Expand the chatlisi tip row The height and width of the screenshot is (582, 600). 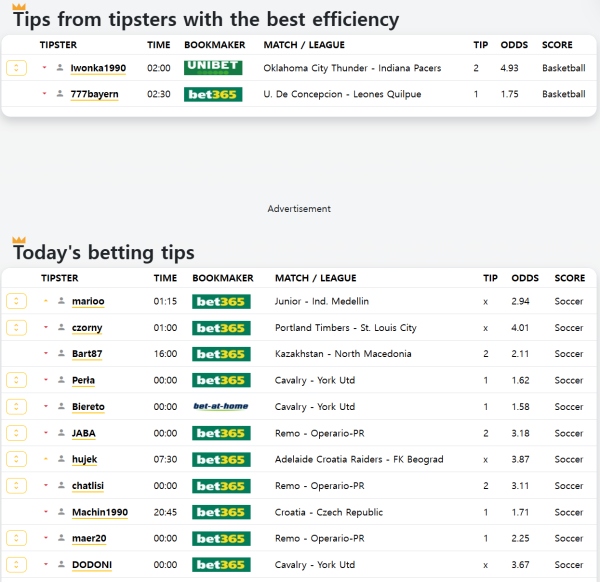[16, 486]
